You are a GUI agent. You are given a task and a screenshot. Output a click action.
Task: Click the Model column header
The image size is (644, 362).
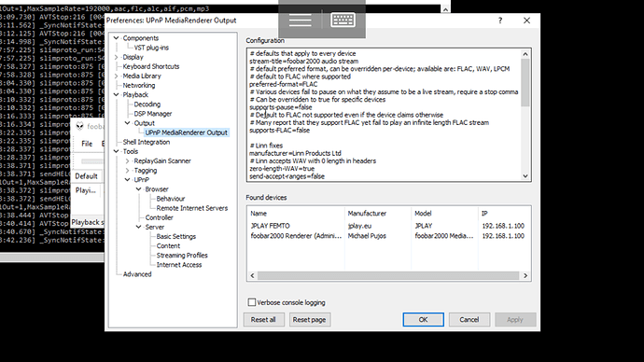tap(445, 214)
